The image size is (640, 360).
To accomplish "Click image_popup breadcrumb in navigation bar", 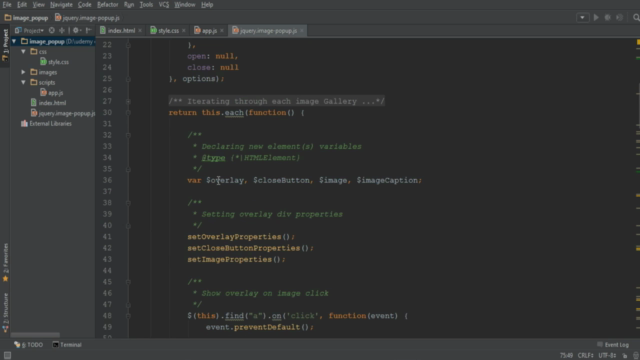I will 27,18.
